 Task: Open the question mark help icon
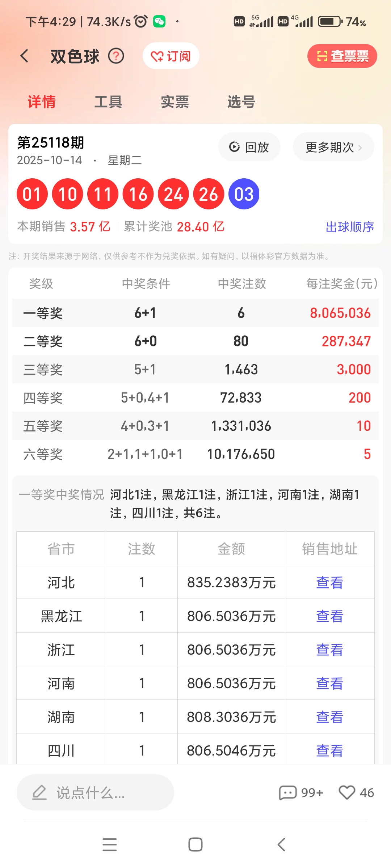[116, 56]
